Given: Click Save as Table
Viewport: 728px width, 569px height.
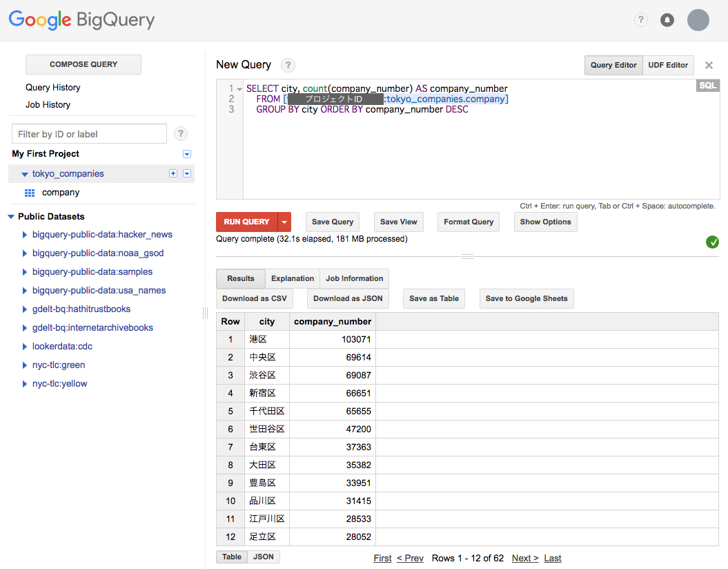Looking at the screenshot, I should 434,299.
